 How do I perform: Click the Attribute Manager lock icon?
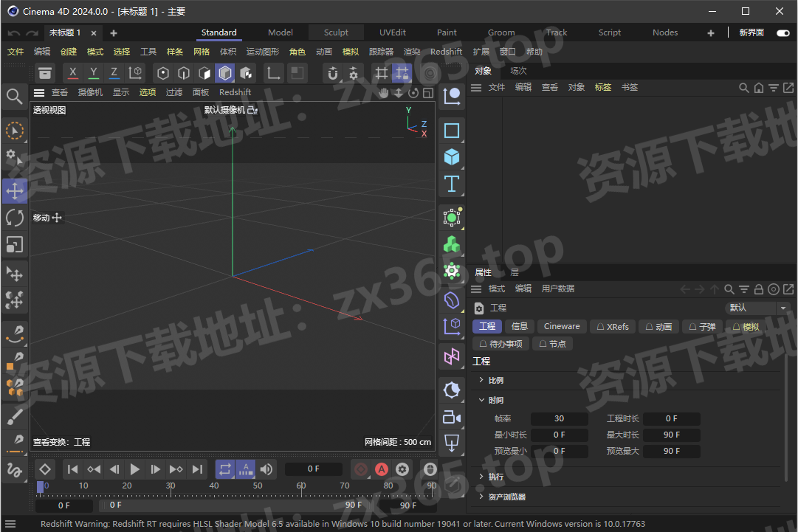[x=758, y=289]
